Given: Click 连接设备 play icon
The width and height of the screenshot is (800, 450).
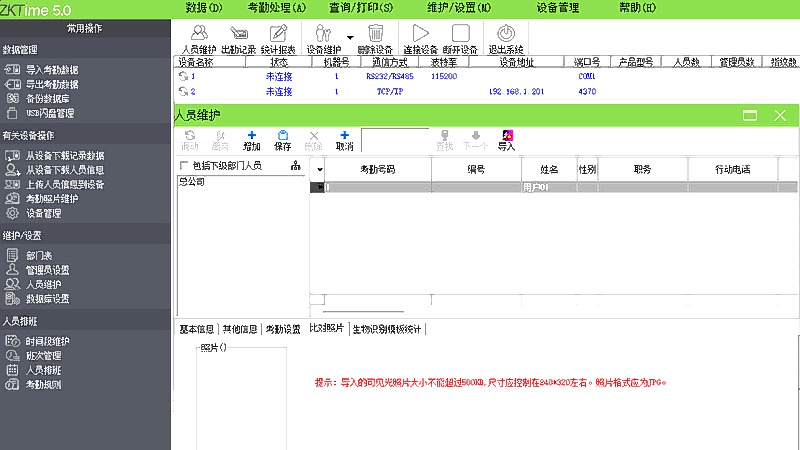Looking at the screenshot, I should pos(420,39).
